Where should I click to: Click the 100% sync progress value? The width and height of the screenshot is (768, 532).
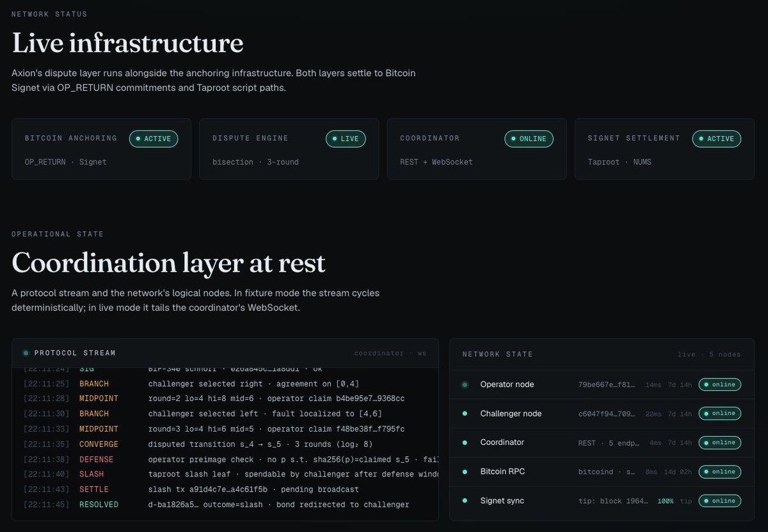[666, 501]
